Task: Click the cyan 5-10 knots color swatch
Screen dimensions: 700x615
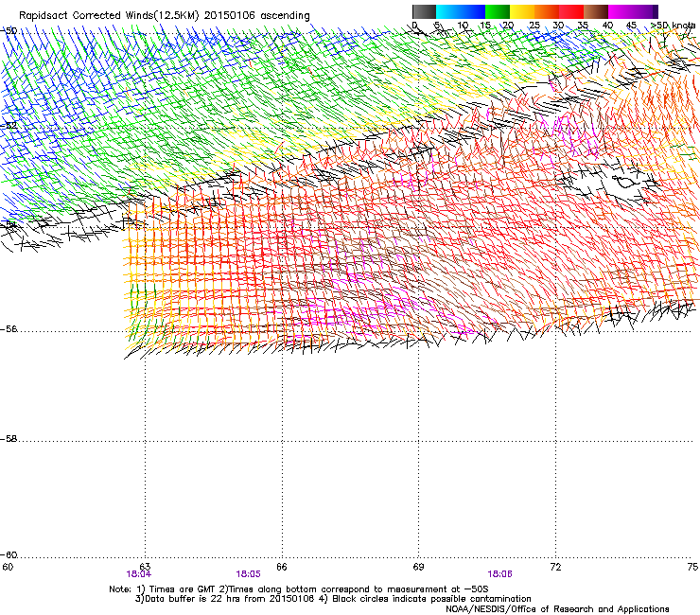Action: 448,11
